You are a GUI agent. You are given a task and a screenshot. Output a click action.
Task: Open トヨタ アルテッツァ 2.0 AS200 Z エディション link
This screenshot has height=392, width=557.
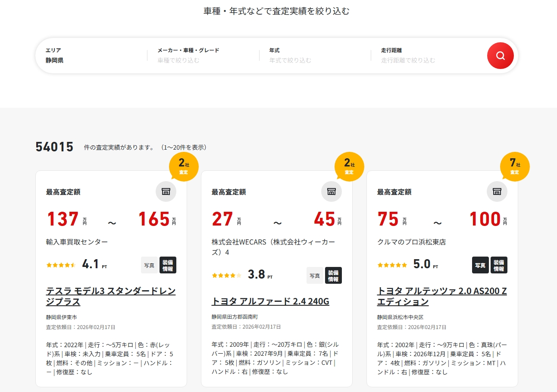point(442,296)
